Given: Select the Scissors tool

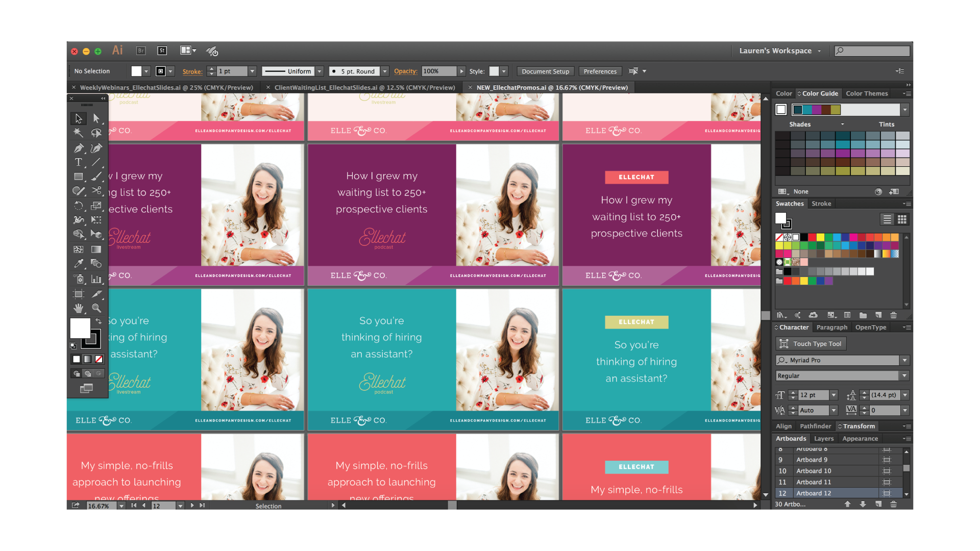Looking at the screenshot, I should click(96, 191).
